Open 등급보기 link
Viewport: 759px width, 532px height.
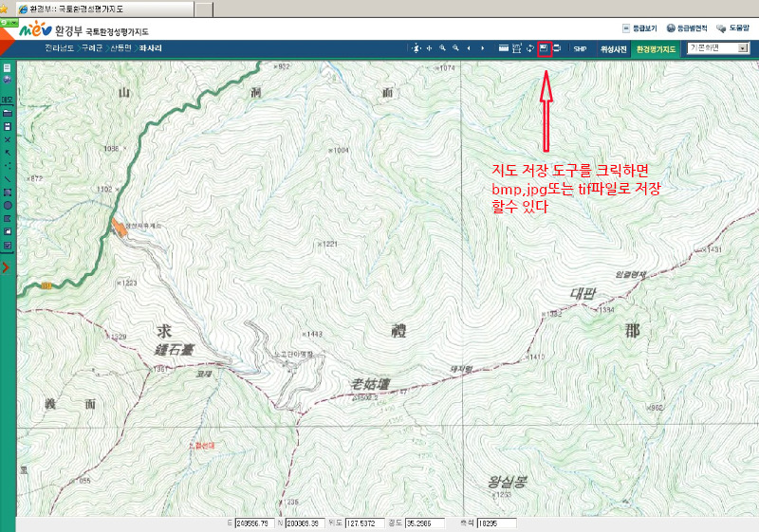tap(639, 28)
